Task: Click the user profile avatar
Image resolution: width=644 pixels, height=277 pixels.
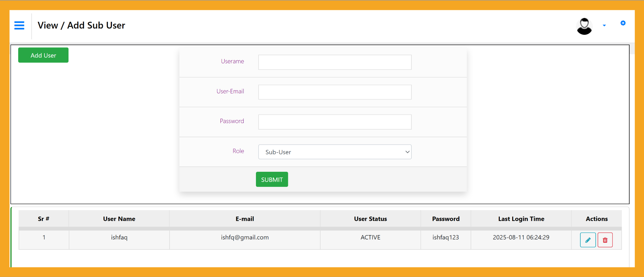Action: tap(584, 26)
